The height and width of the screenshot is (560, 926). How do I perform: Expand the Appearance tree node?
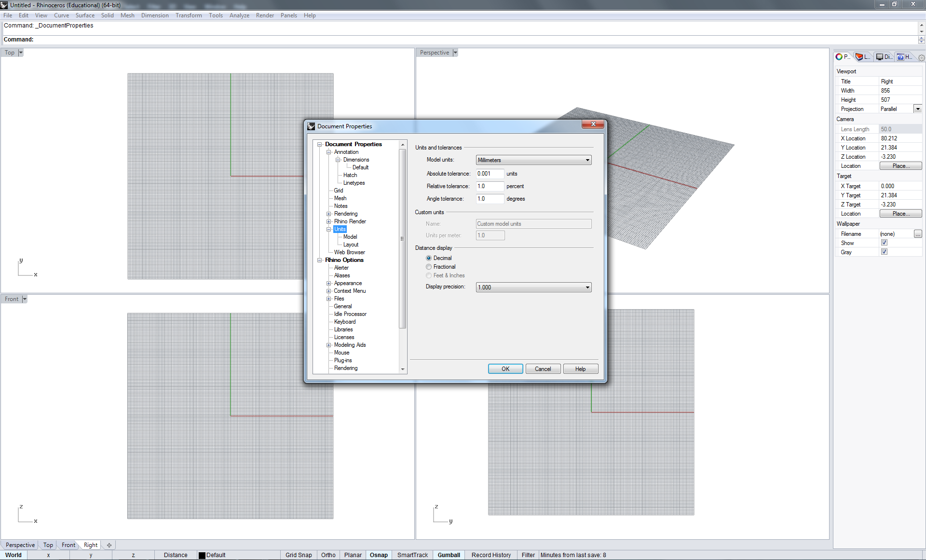pos(329,284)
